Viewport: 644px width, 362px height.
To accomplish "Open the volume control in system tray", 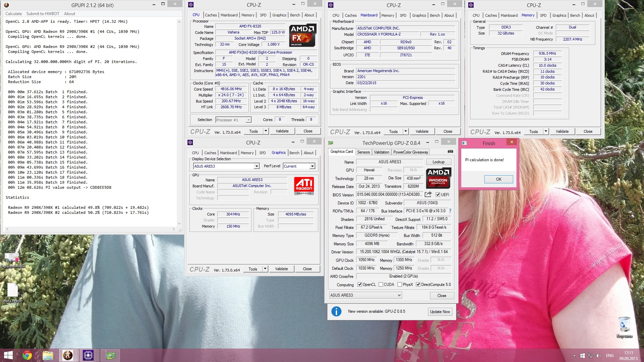I will click(599, 356).
